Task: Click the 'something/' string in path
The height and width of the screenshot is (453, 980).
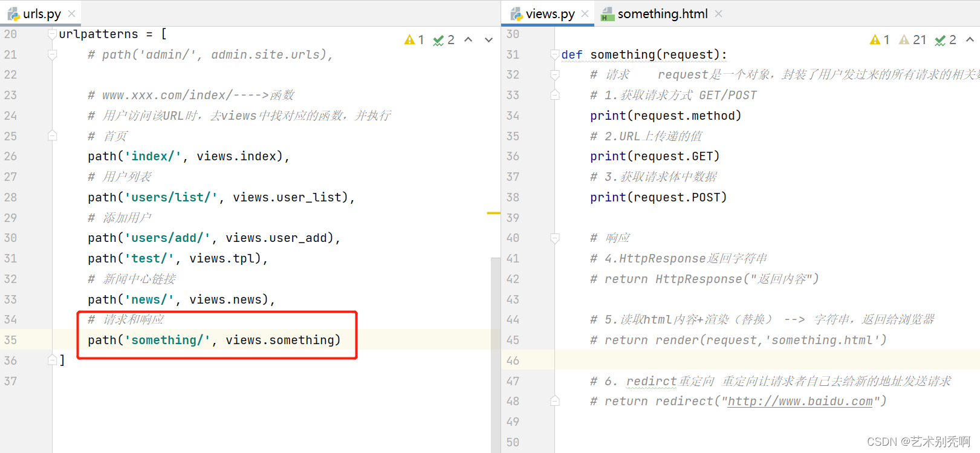Action: coord(167,340)
